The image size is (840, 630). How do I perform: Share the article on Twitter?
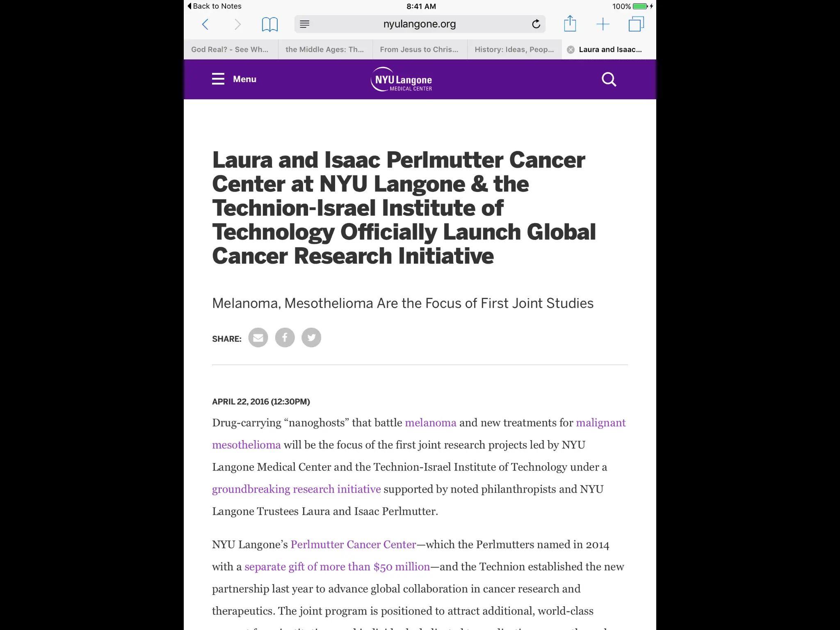tap(311, 338)
